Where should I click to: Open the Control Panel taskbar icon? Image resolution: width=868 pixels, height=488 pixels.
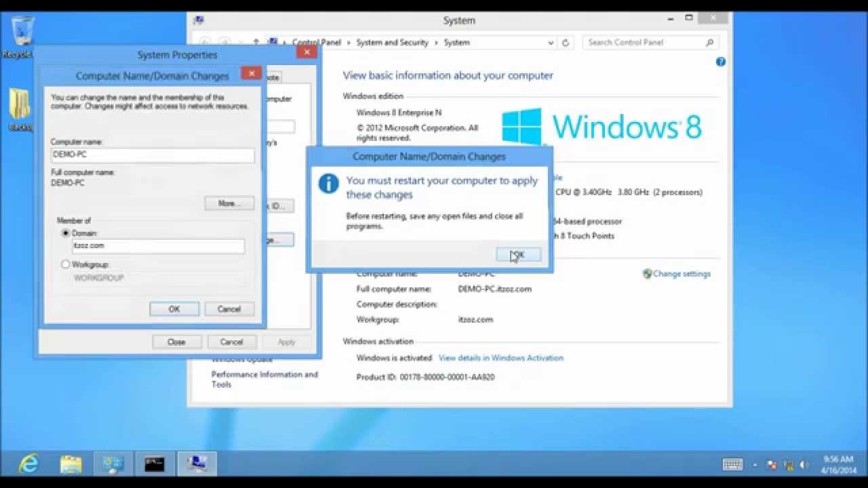[x=113, y=464]
